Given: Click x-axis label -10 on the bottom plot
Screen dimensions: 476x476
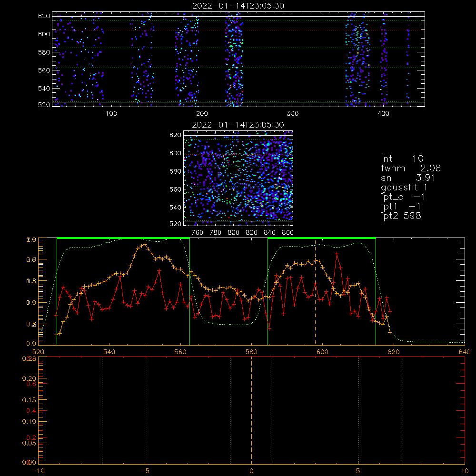Looking at the screenshot, I should (38, 471).
